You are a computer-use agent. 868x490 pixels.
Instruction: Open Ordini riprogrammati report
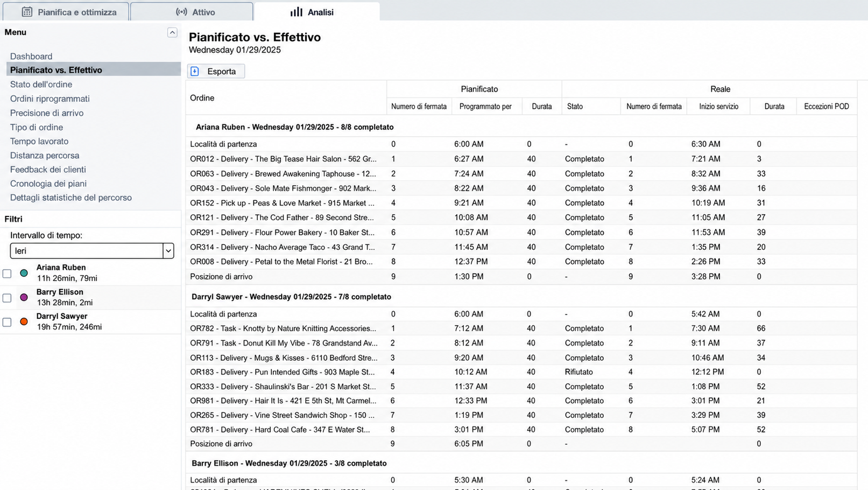point(50,99)
